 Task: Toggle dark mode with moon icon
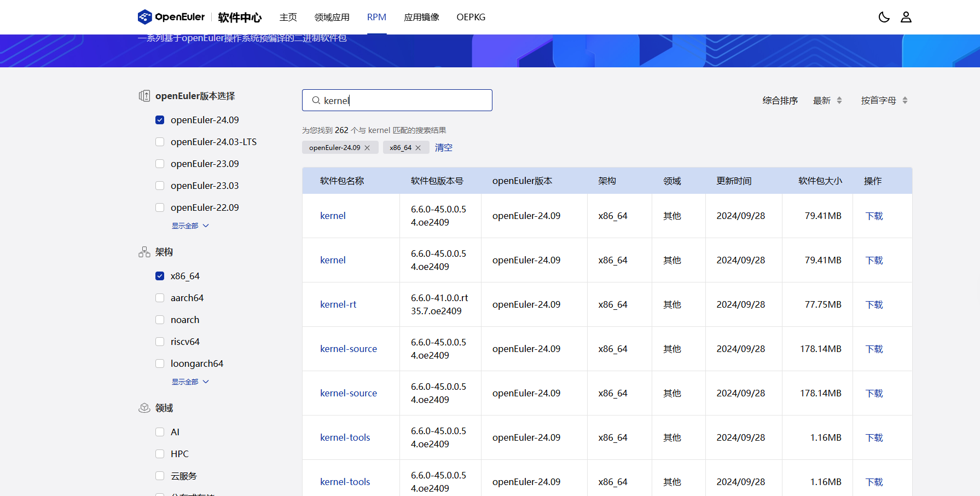pos(884,17)
